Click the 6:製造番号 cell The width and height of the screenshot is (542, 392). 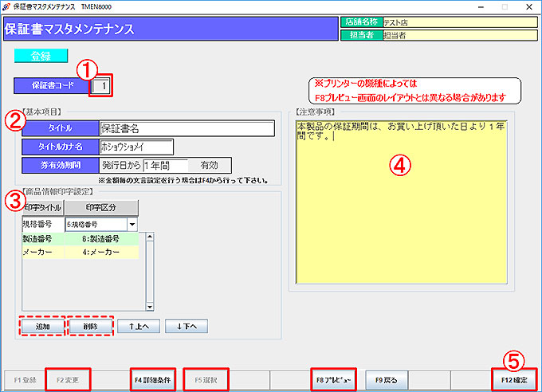coord(101,238)
